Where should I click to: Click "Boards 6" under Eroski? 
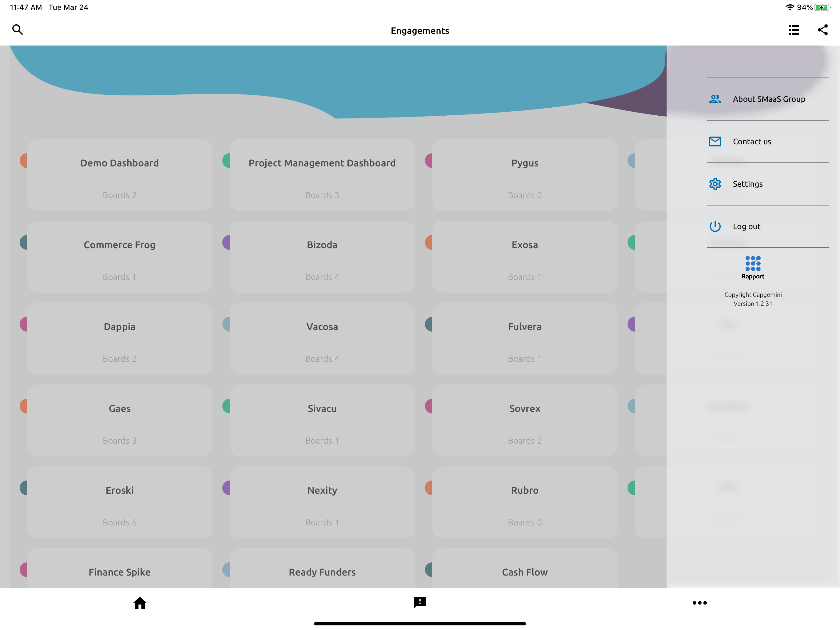point(119,522)
